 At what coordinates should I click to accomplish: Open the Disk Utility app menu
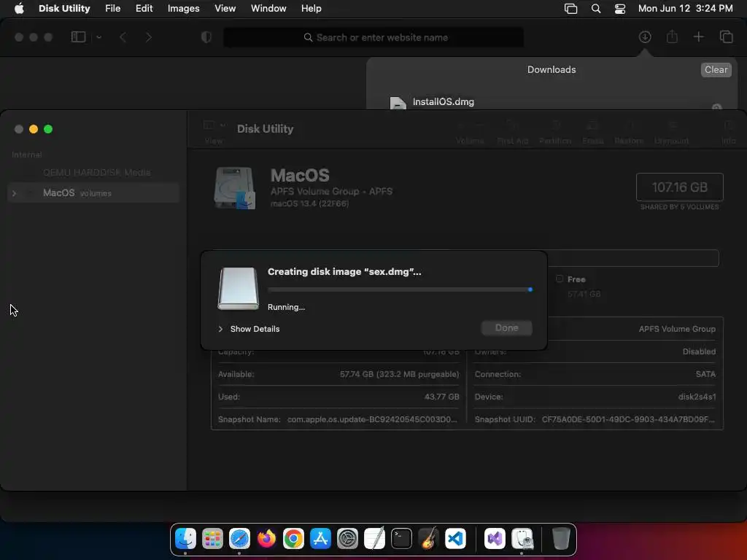(64, 9)
